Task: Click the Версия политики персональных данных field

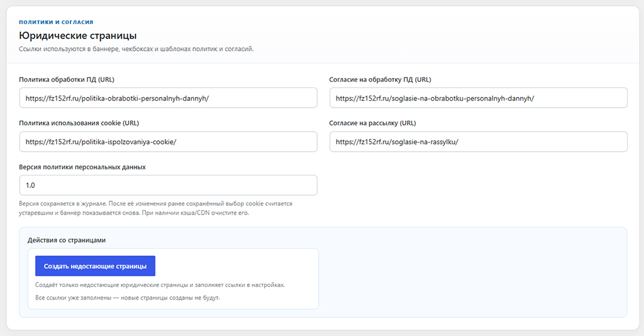Action: (169, 185)
